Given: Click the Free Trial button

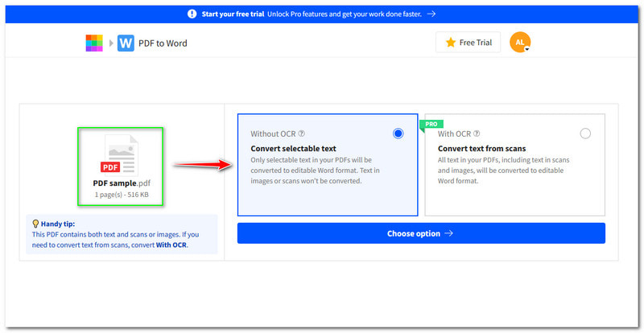Looking at the screenshot, I should tap(469, 43).
